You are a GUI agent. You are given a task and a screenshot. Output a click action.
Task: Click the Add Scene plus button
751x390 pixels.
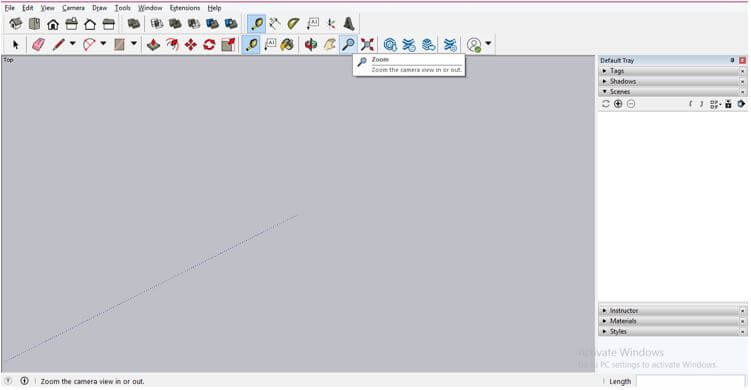618,104
